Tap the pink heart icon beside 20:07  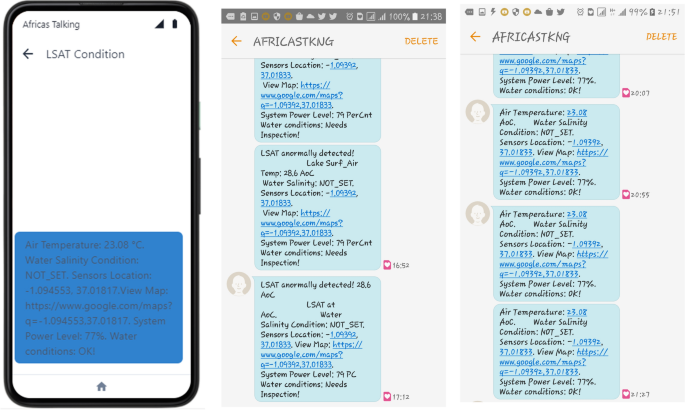(626, 93)
